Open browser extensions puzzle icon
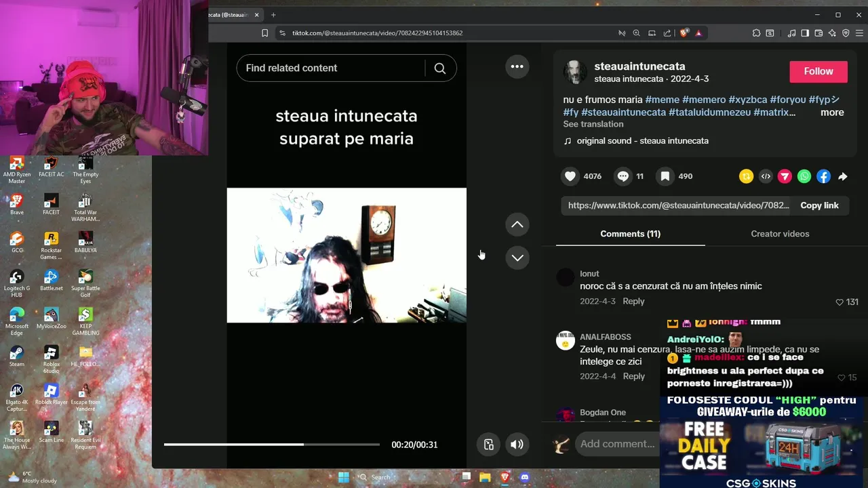Image resolution: width=868 pixels, height=488 pixels. point(756,33)
